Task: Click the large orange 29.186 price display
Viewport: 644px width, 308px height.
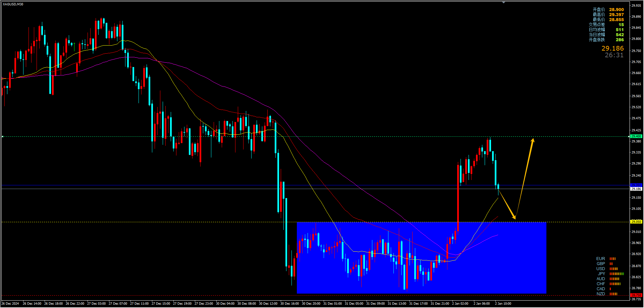Action: pyautogui.click(x=612, y=49)
